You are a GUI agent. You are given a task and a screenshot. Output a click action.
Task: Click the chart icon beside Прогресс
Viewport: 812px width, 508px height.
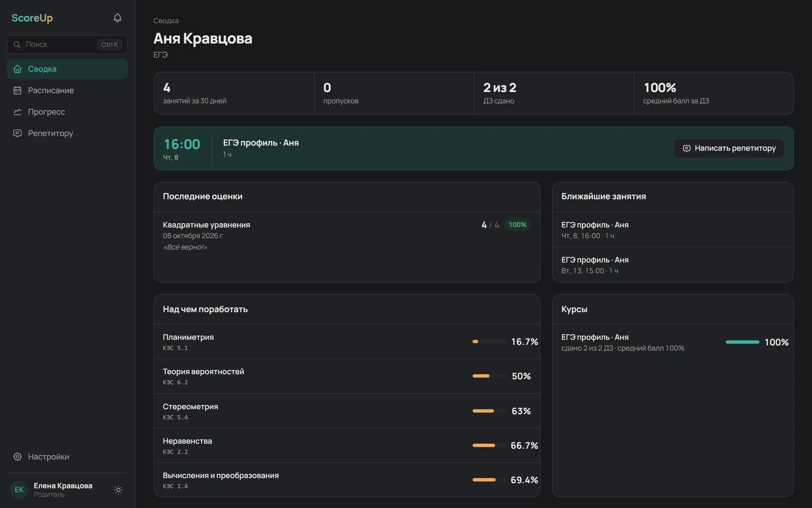point(17,112)
